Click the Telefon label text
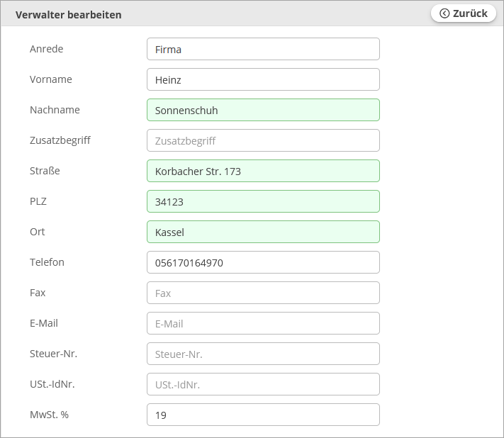The height and width of the screenshot is (438, 504). pos(47,262)
